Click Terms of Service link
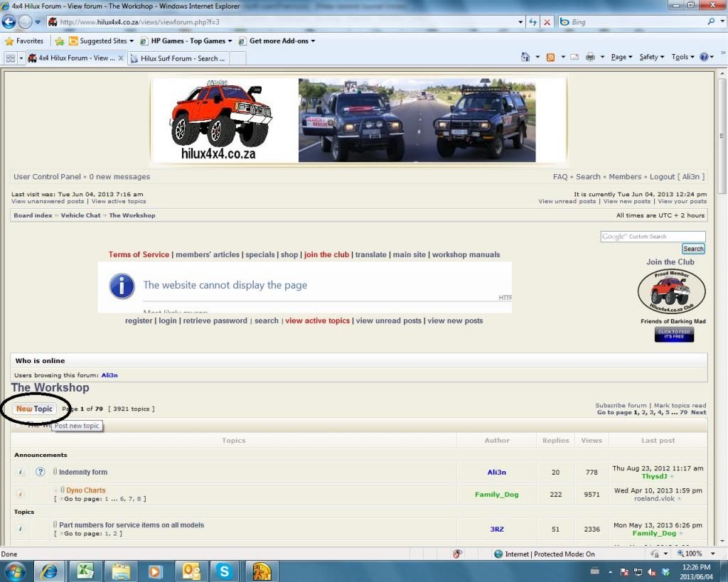Viewport: 728px width, 582px height. (x=139, y=255)
